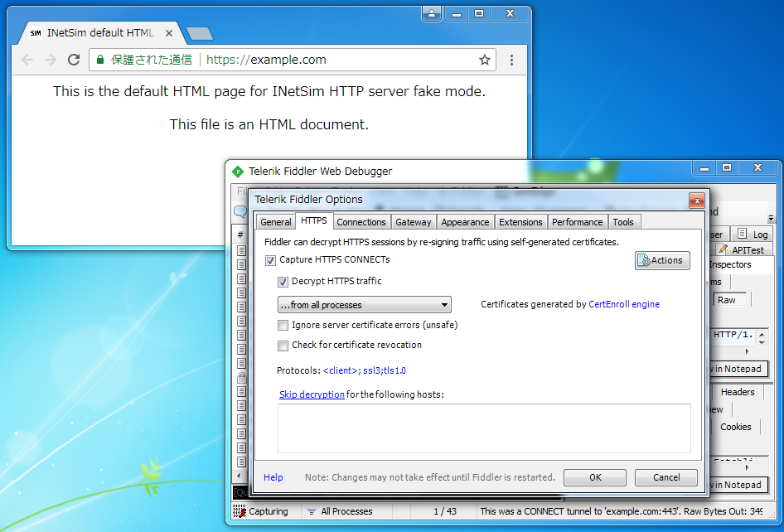Viewport: 784px width, 532px height.
Task: Click the Fiddler toolbar overflow arrow
Action: [771, 219]
